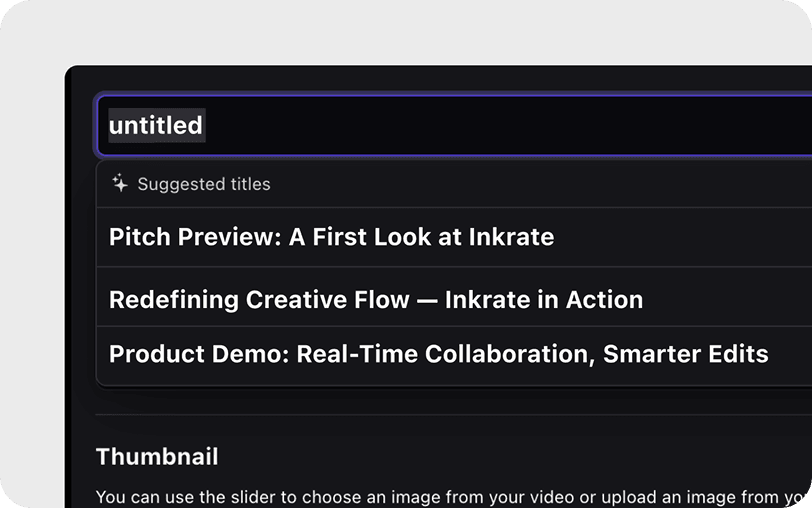Image resolution: width=812 pixels, height=508 pixels.
Task: Select "Pitch Preview: A First Look at Inkrate"
Action: (x=331, y=238)
